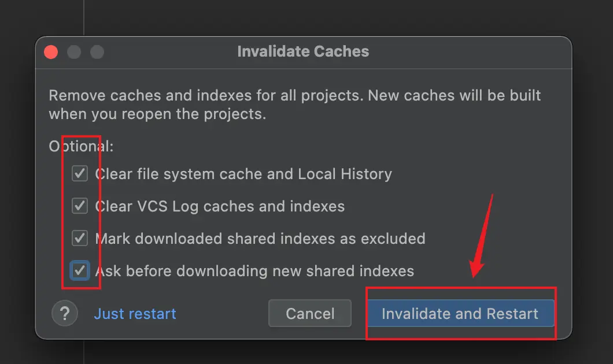613x364 pixels.
Task: Click the 'Invalidate Caches' dialog title
Action: pyautogui.click(x=303, y=51)
